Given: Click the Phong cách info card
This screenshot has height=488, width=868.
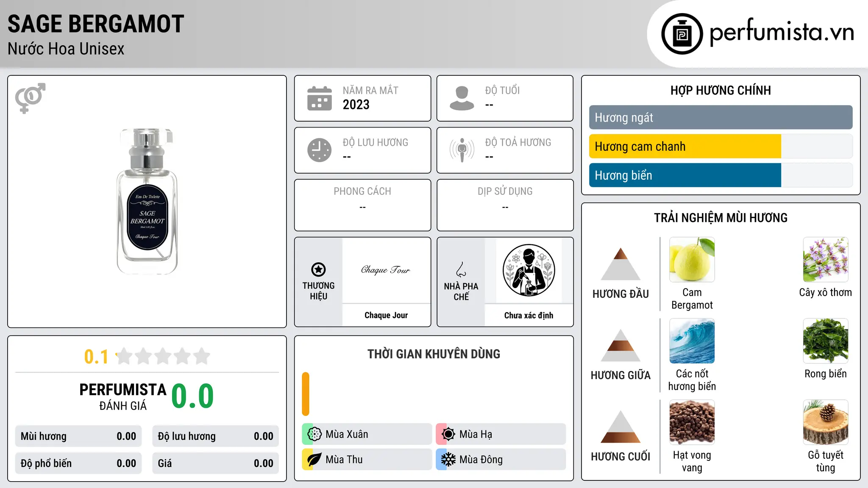Looking at the screenshot, I should pyautogui.click(x=362, y=205).
